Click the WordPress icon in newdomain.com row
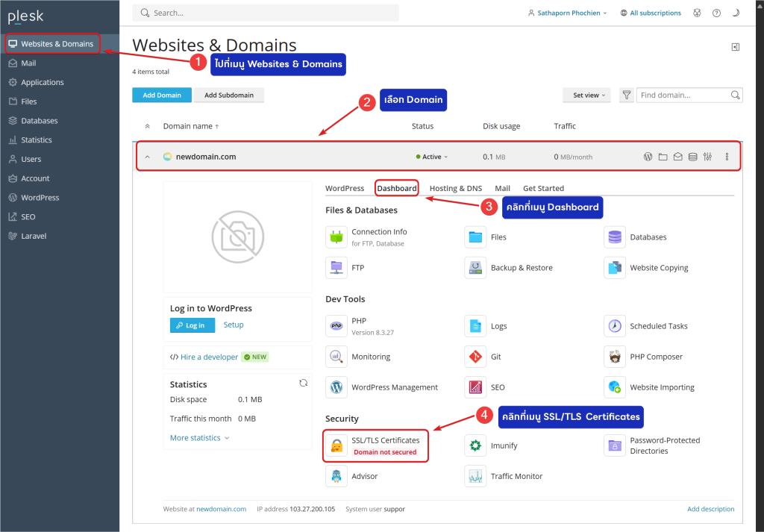 coord(648,157)
